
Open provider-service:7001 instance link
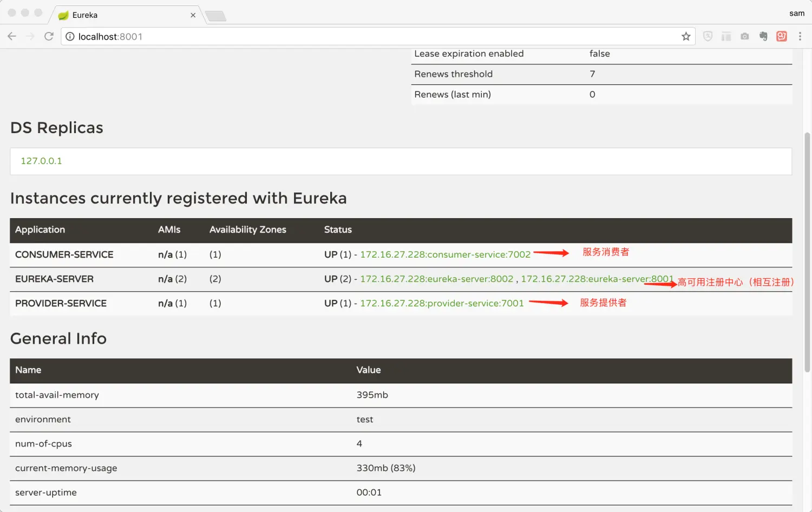point(442,303)
